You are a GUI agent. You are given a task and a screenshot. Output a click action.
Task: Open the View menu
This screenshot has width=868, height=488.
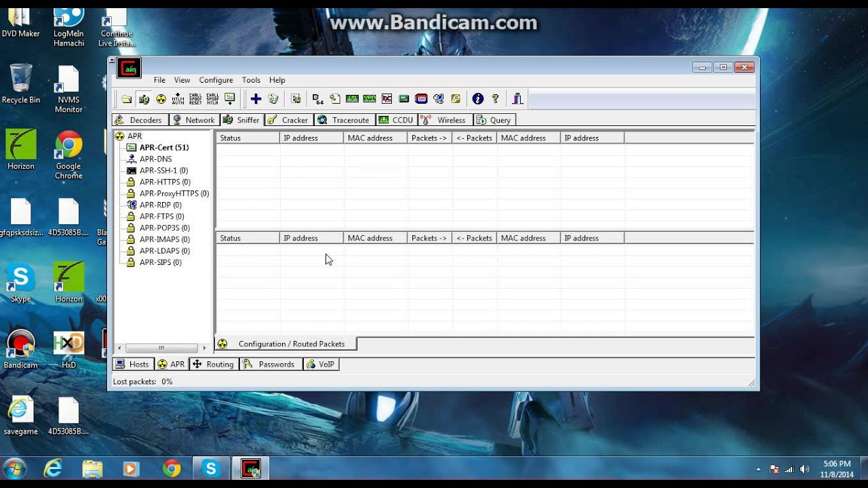point(182,80)
